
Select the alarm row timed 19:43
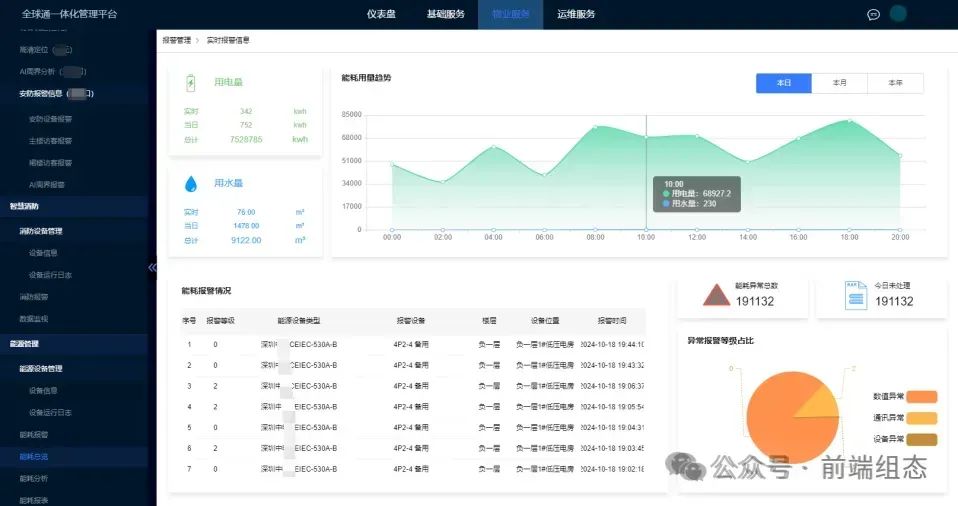point(413,365)
